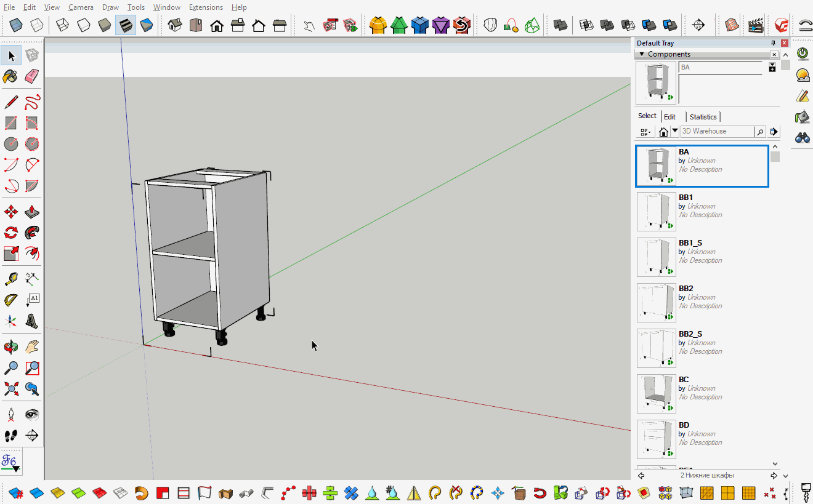Screen dimensions: 813x504
Task: Collapse the Components panel header
Action: tap(643, 54)
